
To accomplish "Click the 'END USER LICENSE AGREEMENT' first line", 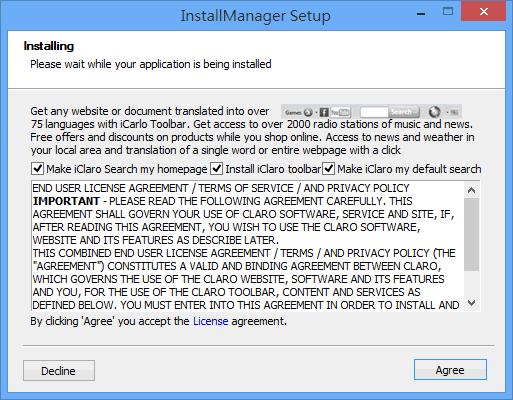I will pyautogui.click(x=221, y=188).
